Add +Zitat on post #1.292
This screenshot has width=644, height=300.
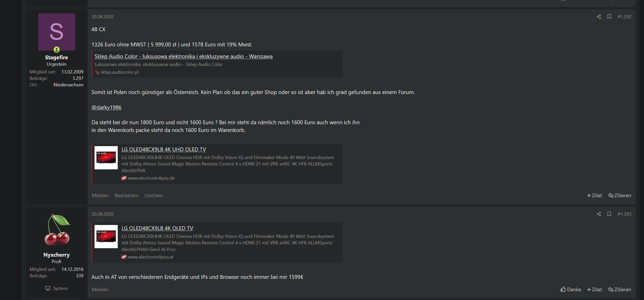point(594,195)
